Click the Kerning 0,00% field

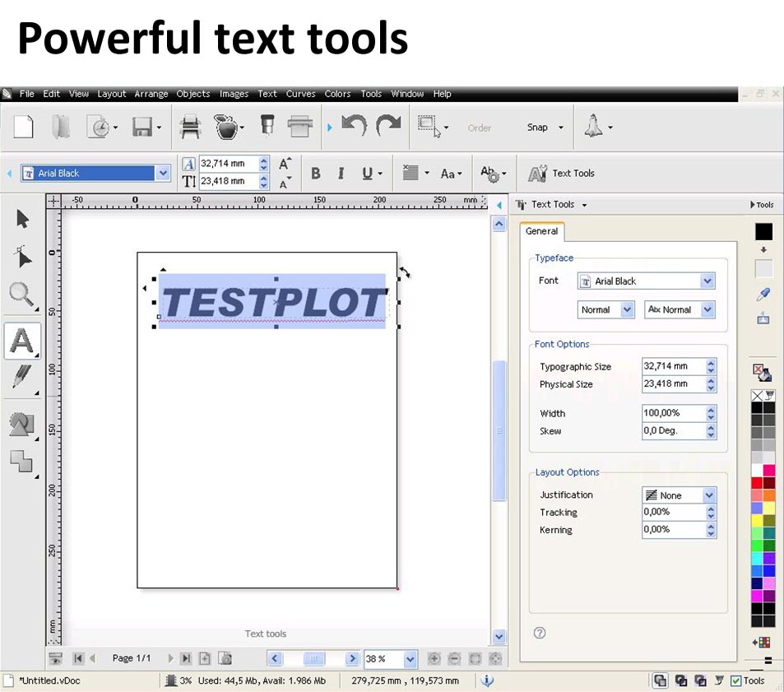(x=674, y=530)
